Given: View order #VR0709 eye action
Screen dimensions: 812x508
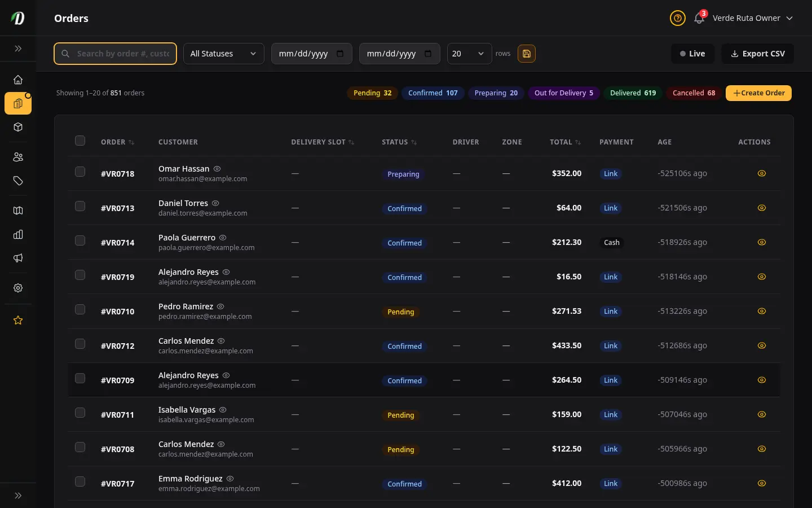Looking at the screenshot, I should click(x=762, y=380).
